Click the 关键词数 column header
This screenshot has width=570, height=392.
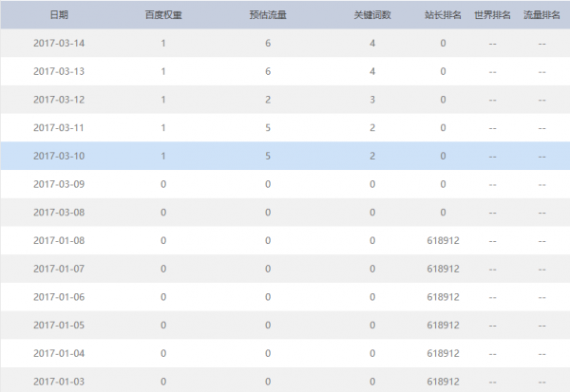371,15
